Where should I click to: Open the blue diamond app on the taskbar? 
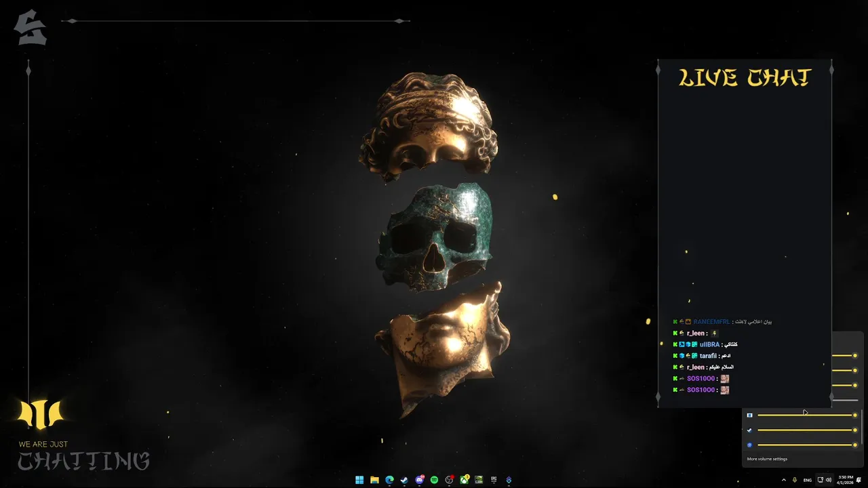coord(509,480)
